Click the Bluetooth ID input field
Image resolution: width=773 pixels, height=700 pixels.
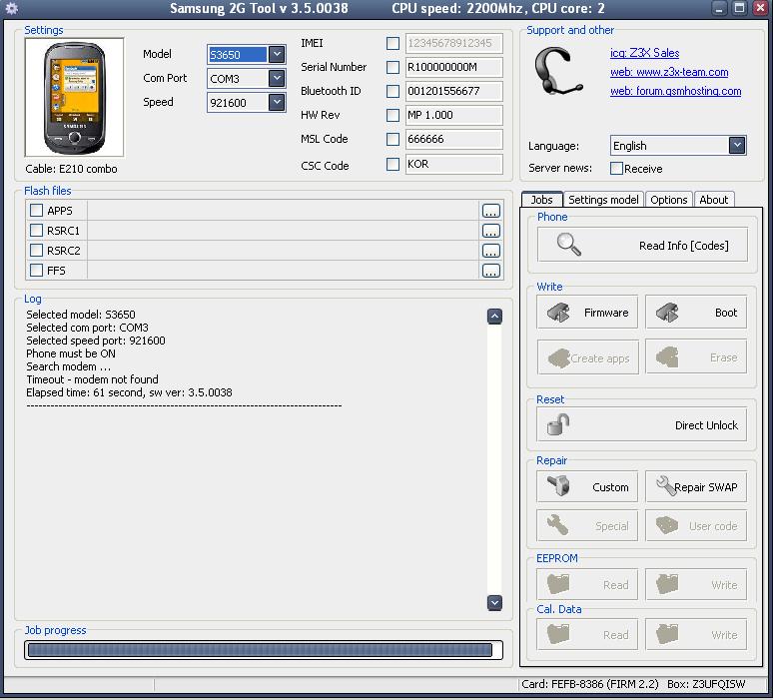tap(453, 91)
